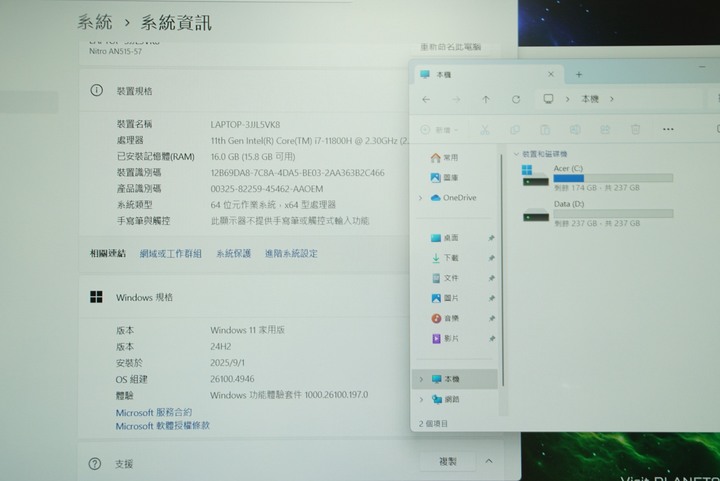The height and width of the screenshot is (481, 720).
Task: Click the Windows 11 家用版 edition text
Action: point(248,330)
